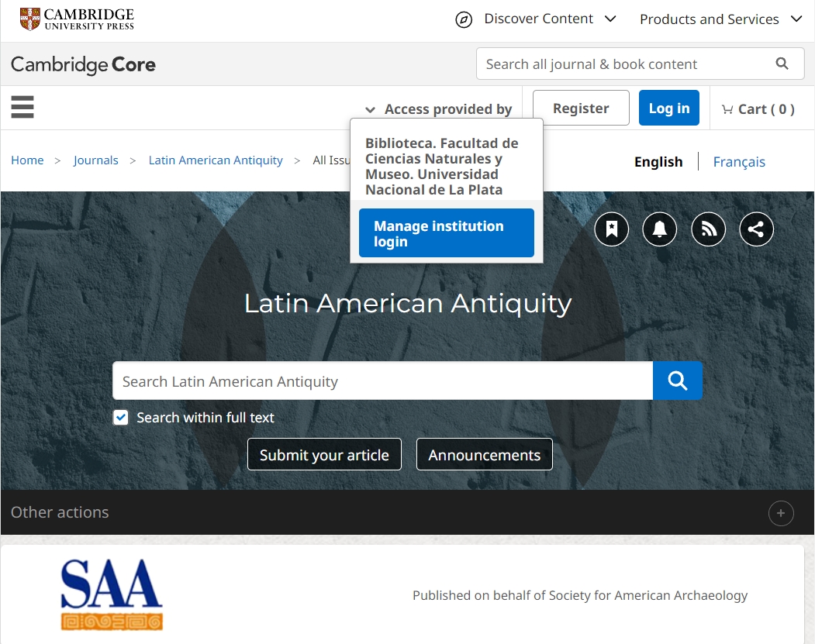Uncheck Search within full text
The width and height of the screenshot is (815, 644).
[121, 418]
